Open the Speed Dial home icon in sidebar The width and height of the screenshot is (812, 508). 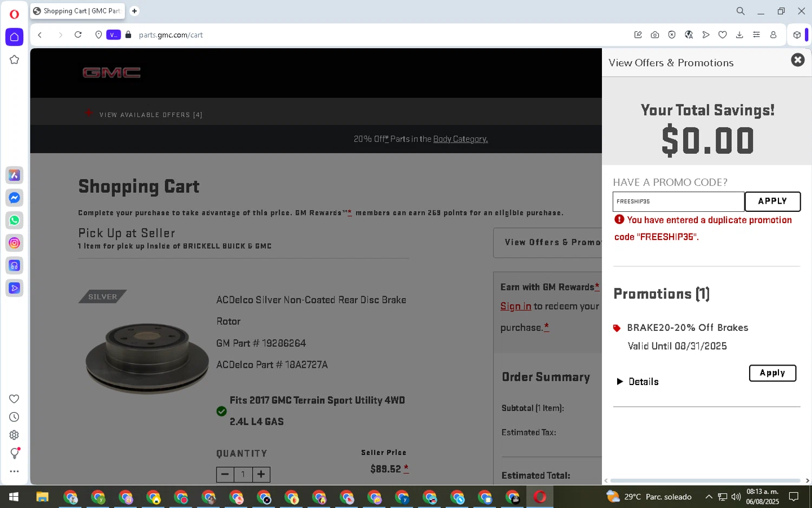coord(14,37)
